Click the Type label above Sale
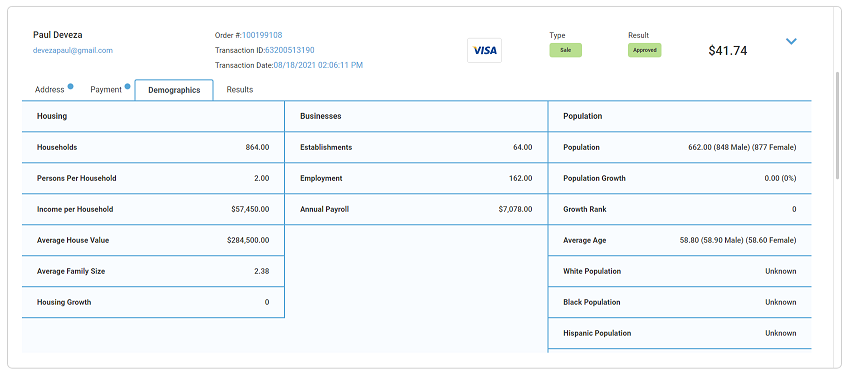Image resolution: width=849 pixels, height=375 pixels. click(x=557, y=35)
